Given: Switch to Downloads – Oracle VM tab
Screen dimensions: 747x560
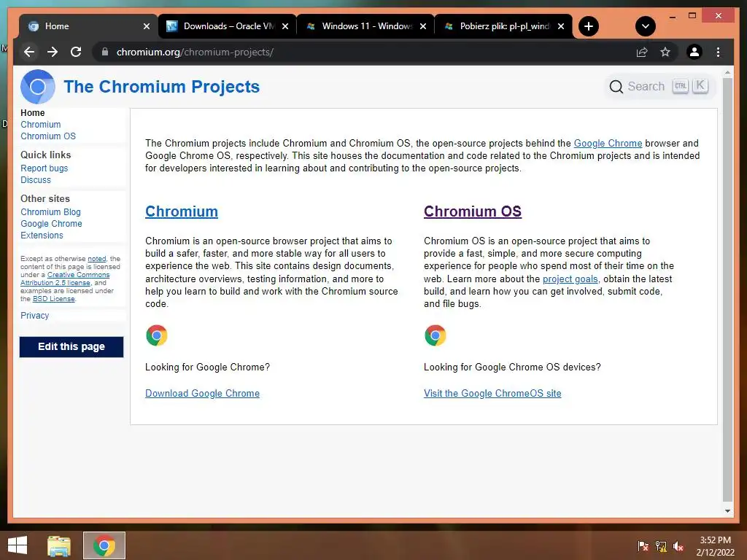Looking at the screenshot, I should 227,26.
